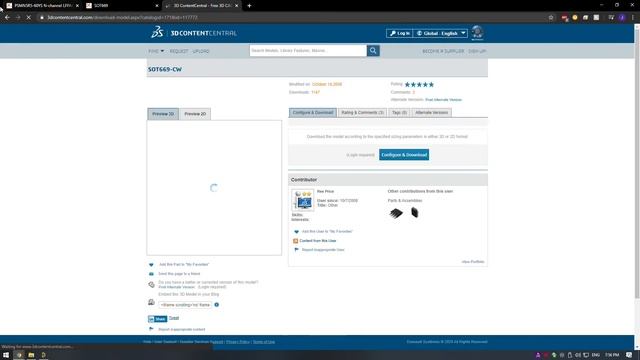Click BECOME A SUPPLIER link
640x360 pixels.
tap(443, 51)
